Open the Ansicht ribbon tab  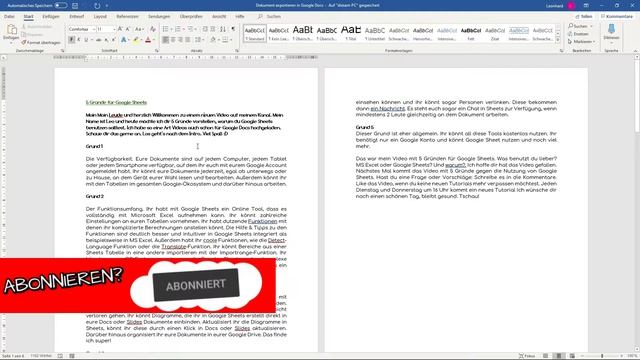click(219, 16)
